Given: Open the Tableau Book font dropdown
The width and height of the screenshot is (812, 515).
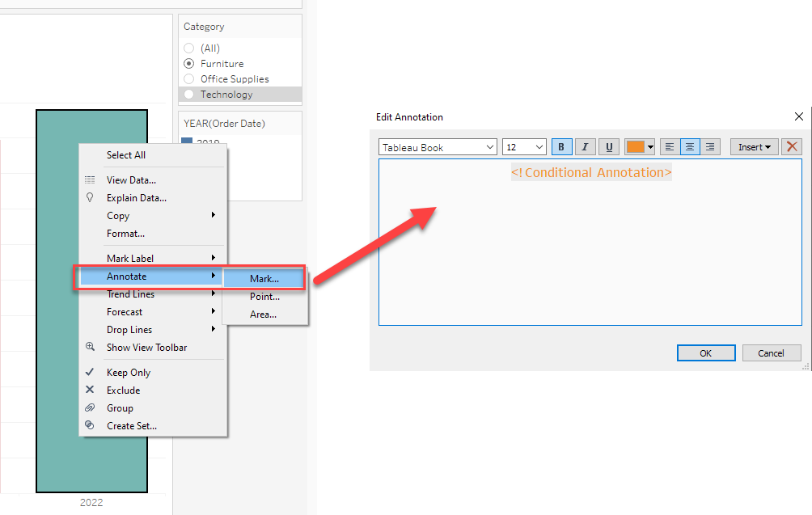Looking at the screenshot, I should click(438, 147).
